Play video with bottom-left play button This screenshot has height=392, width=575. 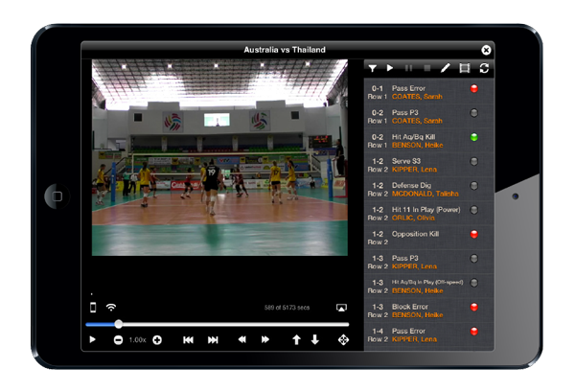[92, 339]
